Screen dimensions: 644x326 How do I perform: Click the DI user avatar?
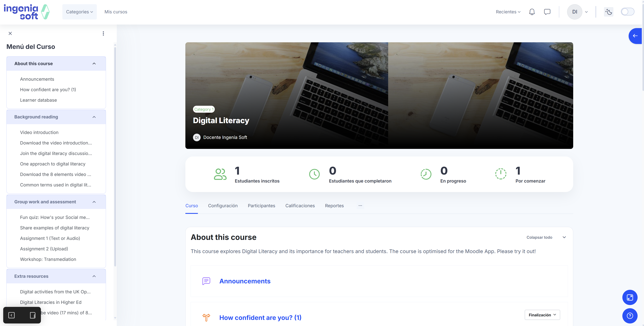pos(575,12)
